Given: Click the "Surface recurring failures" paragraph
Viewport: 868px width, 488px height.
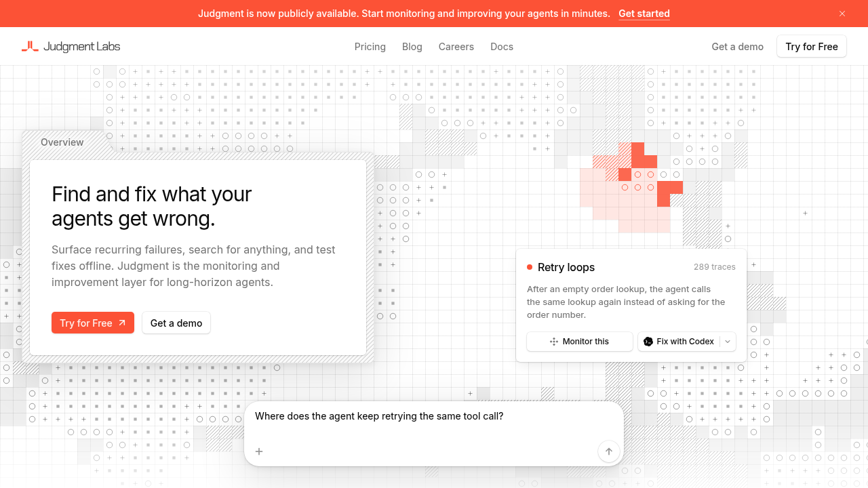Looking at the screenshot, I should (194, 266).
